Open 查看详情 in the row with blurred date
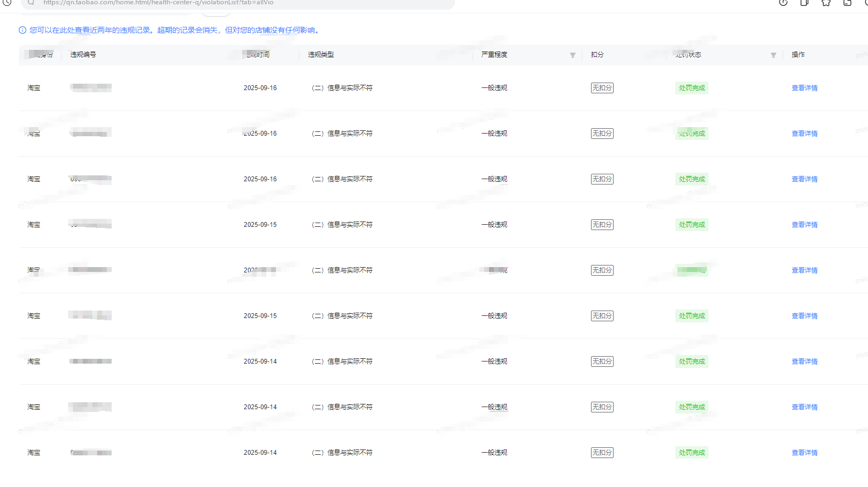The image size is (868, 487). [x=805, y=270]
